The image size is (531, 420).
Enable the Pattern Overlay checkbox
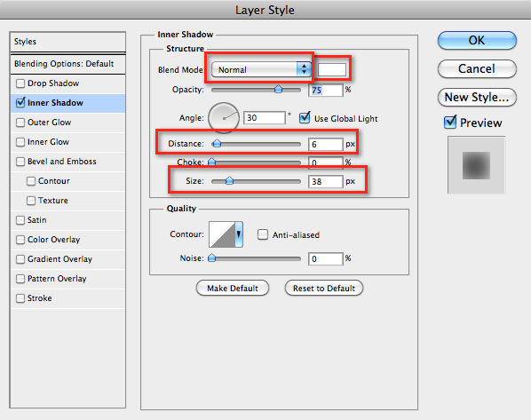[20, 279]
